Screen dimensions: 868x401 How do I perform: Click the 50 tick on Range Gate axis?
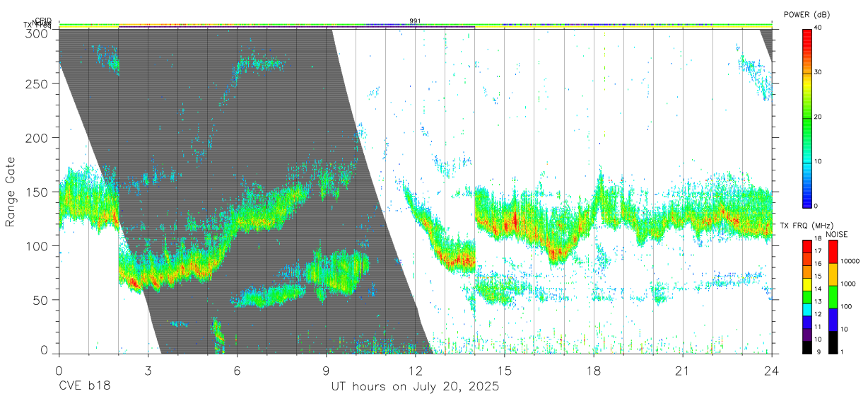pyautogui.click(x=41, y=300)
